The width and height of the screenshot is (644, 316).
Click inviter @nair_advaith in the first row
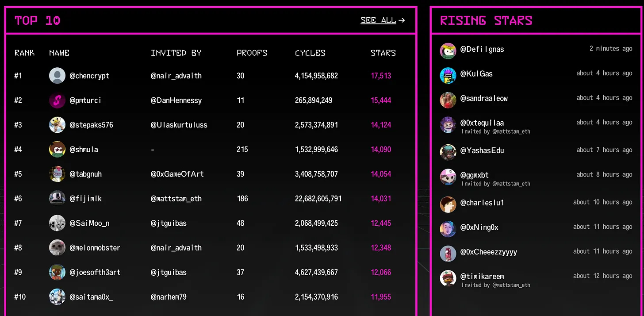[x=176, y=76]
